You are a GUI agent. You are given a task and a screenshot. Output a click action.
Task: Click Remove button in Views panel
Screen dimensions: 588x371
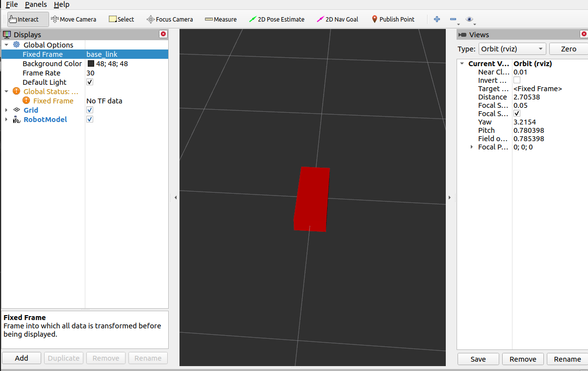[x=523, y=359]
